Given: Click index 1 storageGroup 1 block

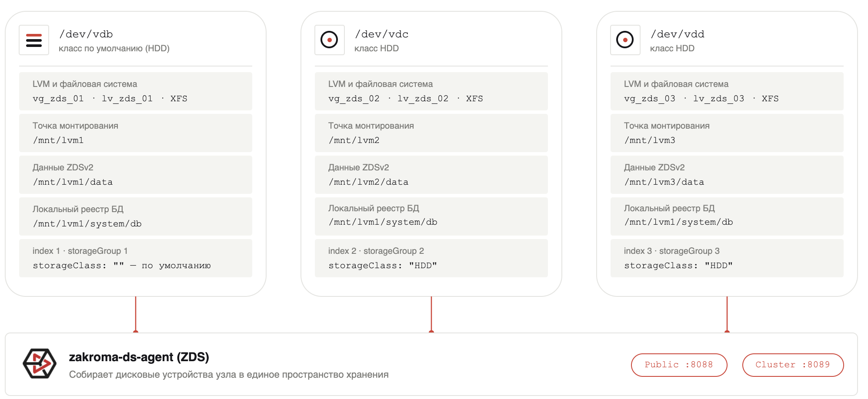Looking at the screenshot, I should (x=136, y=258).
